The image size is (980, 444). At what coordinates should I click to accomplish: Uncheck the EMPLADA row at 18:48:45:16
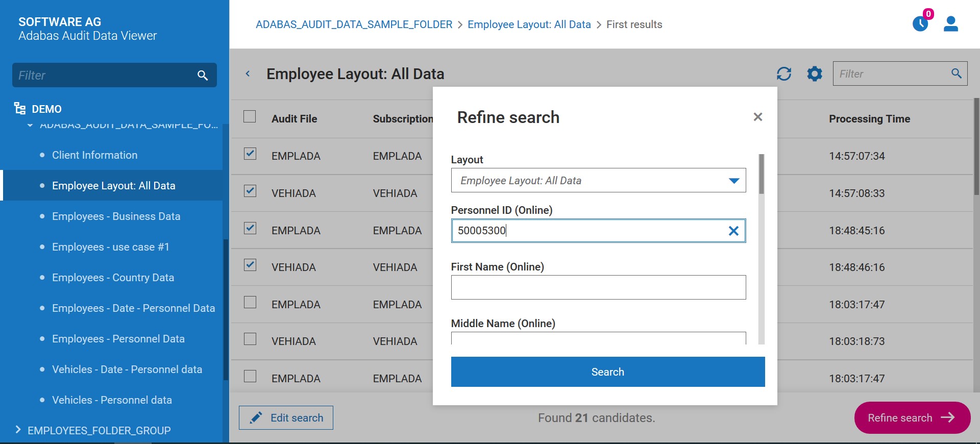(x=250, y=228)
